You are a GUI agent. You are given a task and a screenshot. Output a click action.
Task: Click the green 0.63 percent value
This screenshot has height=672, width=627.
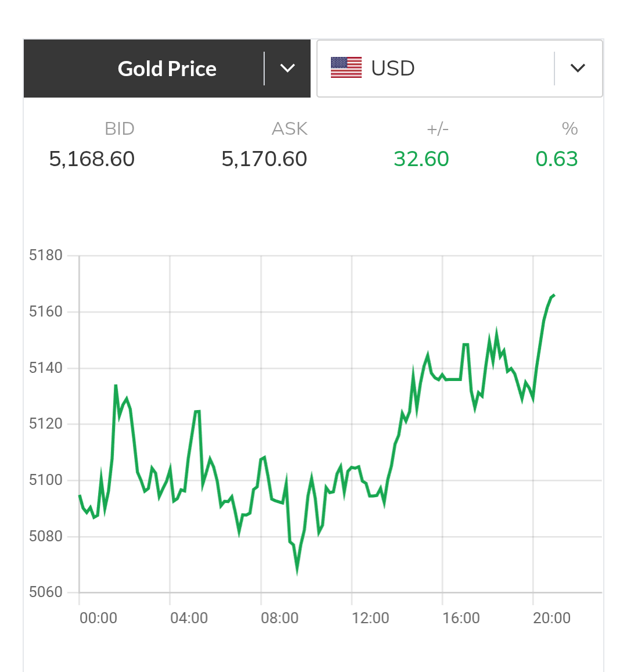556,159
